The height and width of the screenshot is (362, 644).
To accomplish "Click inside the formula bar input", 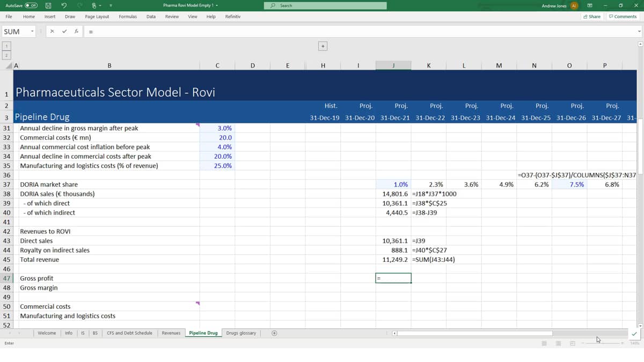I will pos(360,32).
